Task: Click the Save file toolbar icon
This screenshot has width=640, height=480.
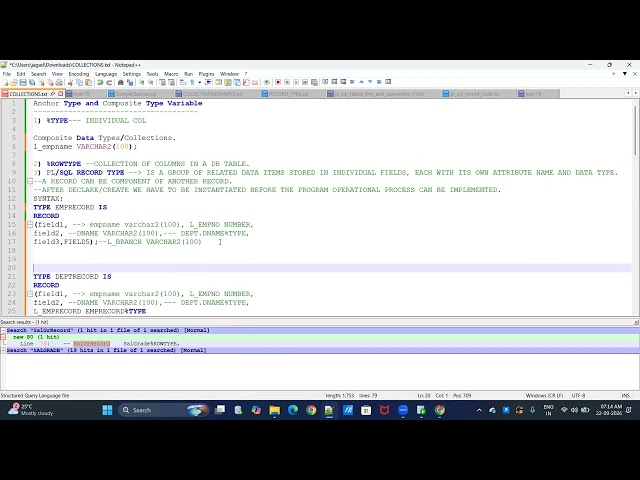Action: [23, 82]
